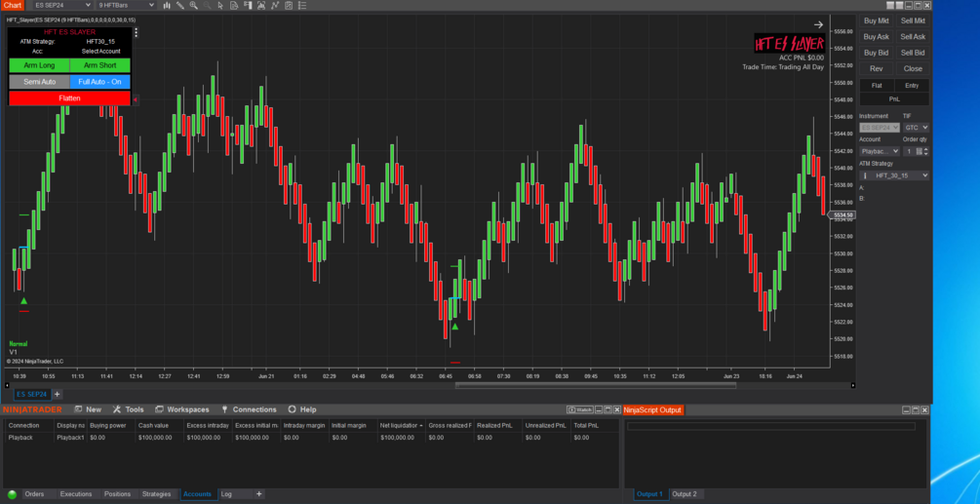Screen dimensions: 980x504
Task: Open the bar type icon in chart toolbar
Action: tap(167, 6)
